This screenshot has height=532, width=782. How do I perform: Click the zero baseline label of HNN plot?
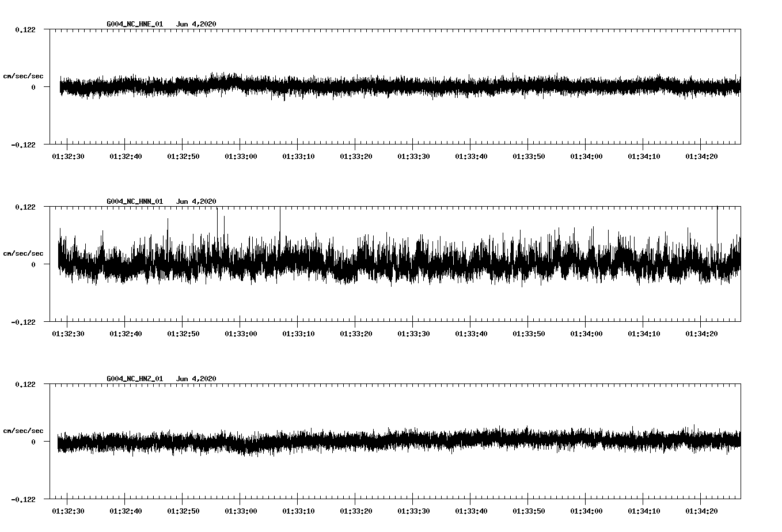(33, 265)
